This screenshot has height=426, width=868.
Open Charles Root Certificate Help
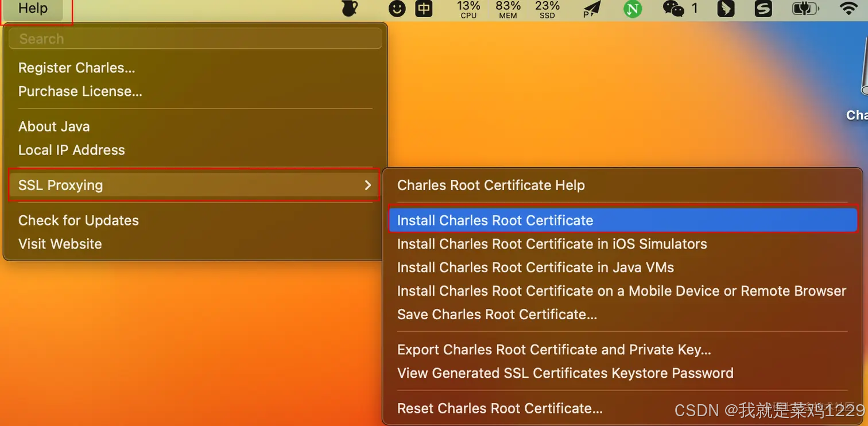coord(623,185)
